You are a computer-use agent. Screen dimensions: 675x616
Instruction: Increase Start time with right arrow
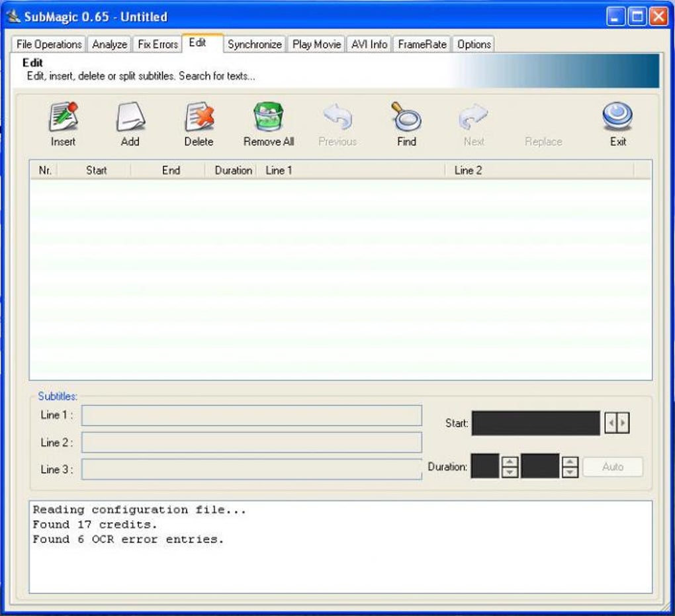[x=623, y=423]
